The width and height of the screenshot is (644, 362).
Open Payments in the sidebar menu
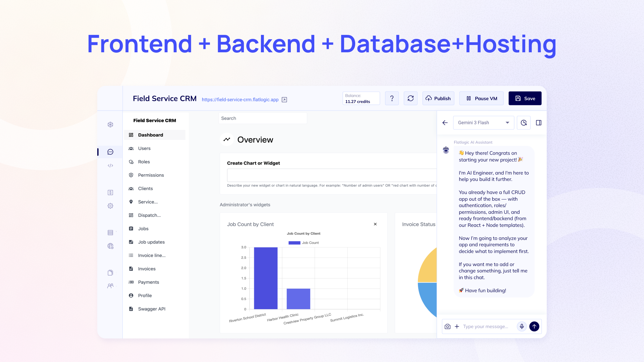click(155, 282)
